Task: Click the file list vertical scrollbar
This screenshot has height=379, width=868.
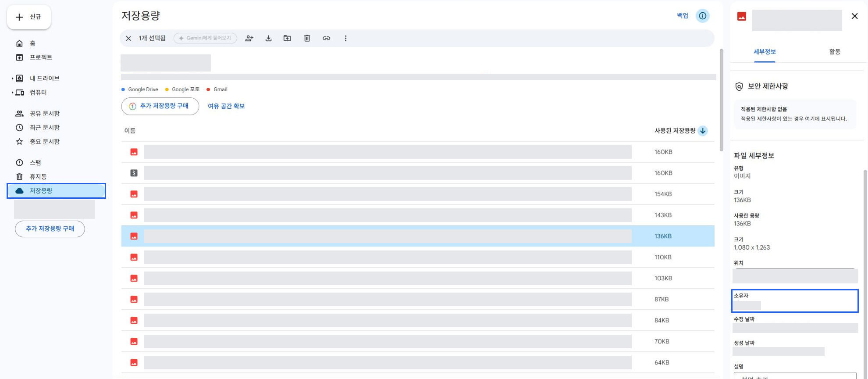Action: (722, 100)
